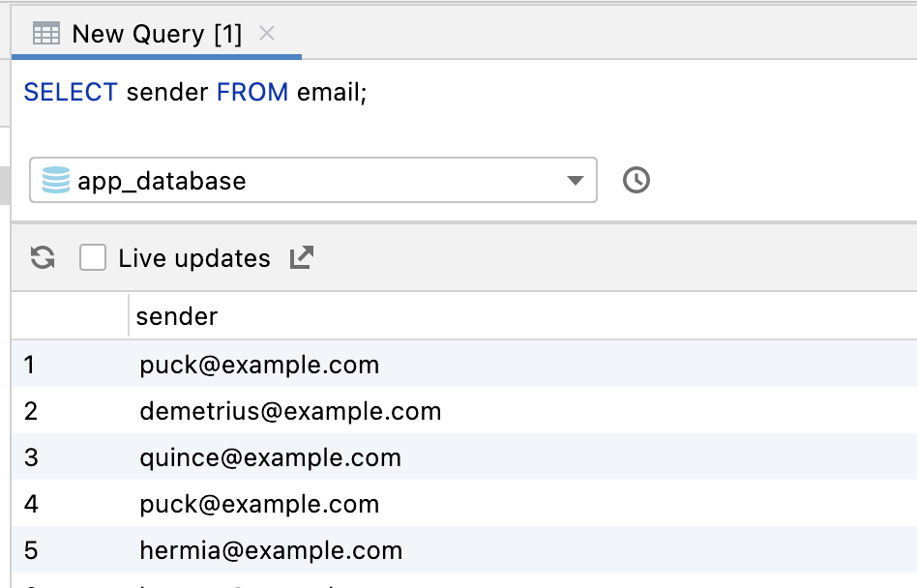Close the New Query [1] tab
This screenshot has width=917, height=588.
pyautogui.click(x=267, y=34)
